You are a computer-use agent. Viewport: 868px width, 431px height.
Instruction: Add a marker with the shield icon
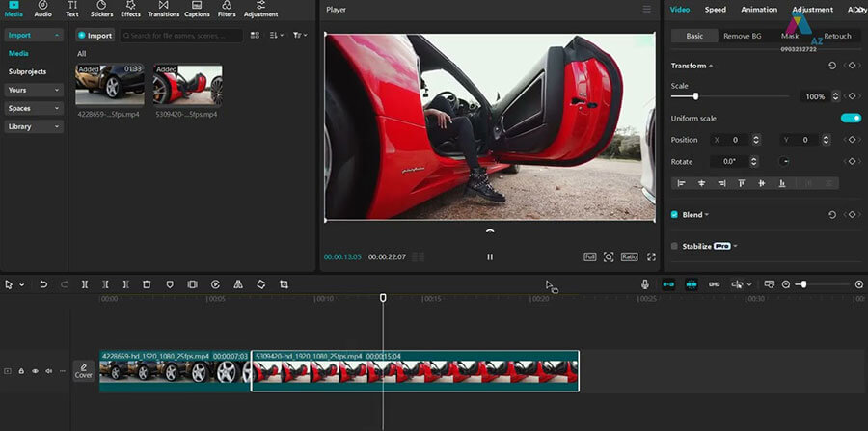point(170,284)
